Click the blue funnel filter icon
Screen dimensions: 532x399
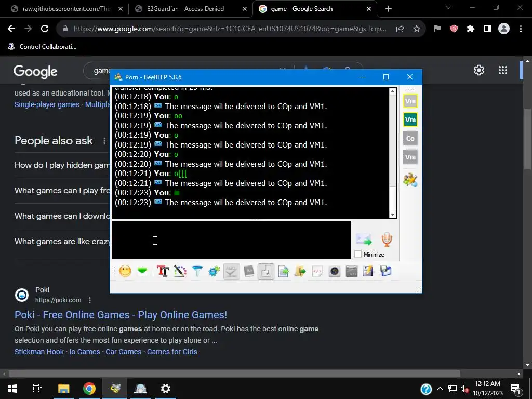click(197, 271)
